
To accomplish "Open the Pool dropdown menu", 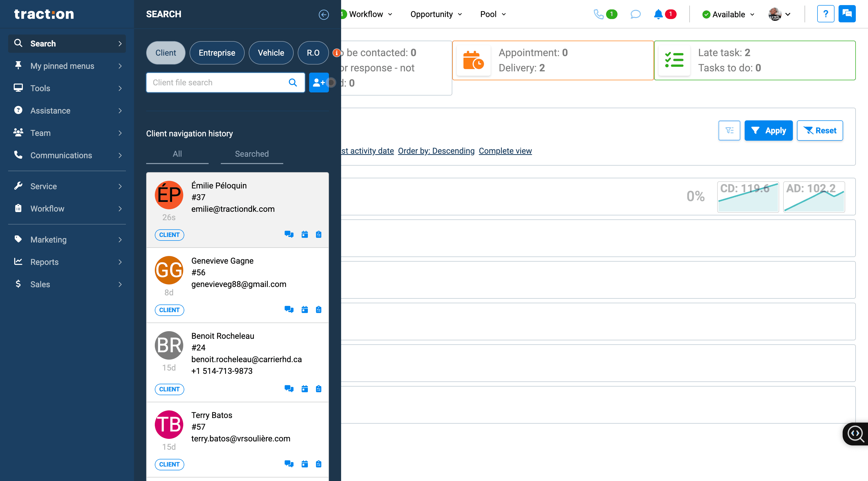I will 493,14.
